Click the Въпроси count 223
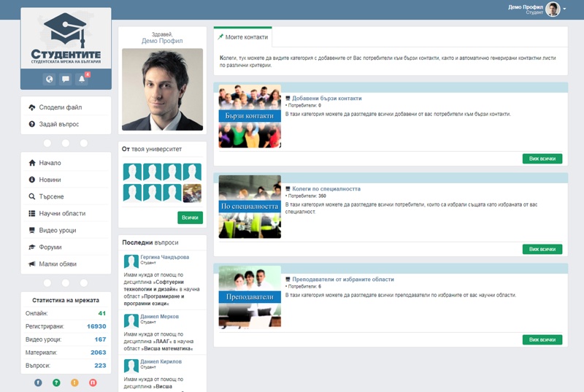 [100, 365]
